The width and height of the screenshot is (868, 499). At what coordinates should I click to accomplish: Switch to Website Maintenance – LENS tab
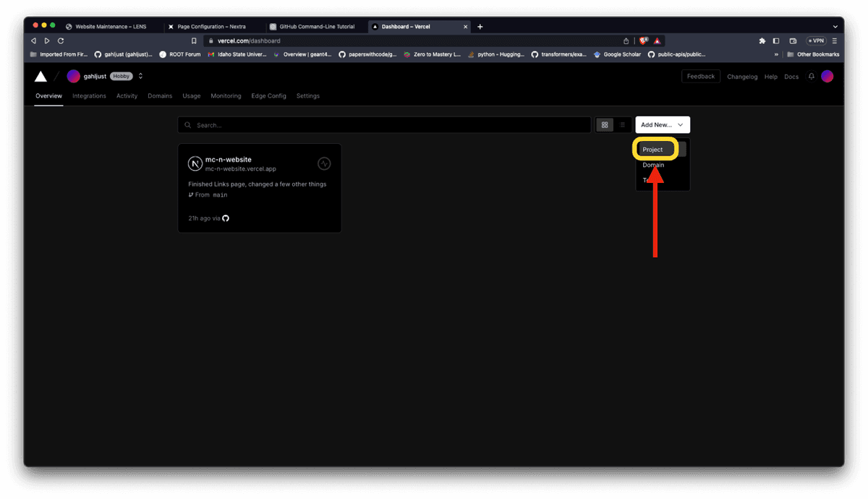tap(110, 27)
